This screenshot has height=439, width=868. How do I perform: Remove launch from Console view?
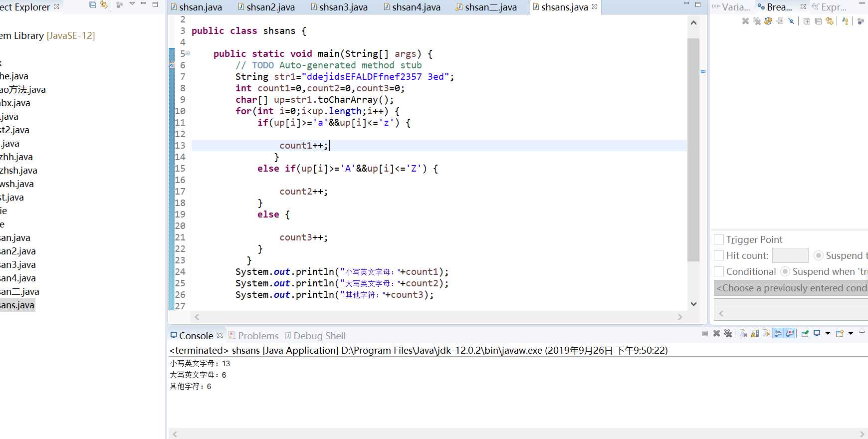[x=716, y=333]
